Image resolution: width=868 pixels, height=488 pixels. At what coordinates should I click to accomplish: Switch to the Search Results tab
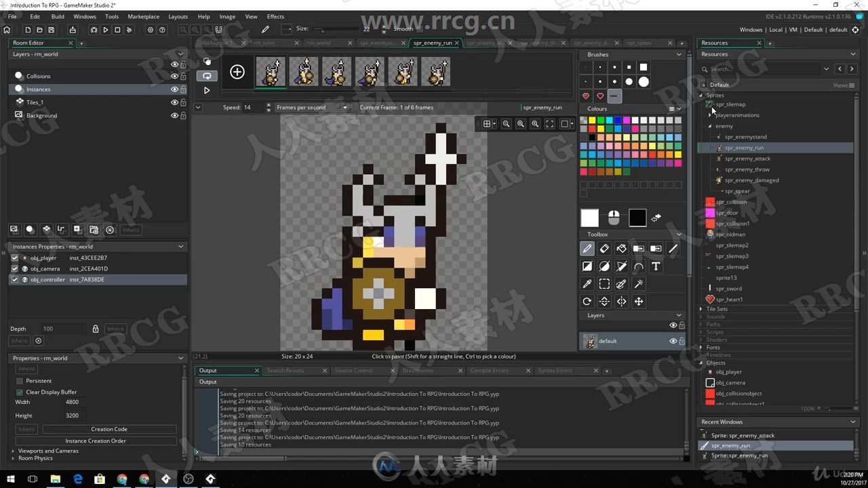coord(285,371)
